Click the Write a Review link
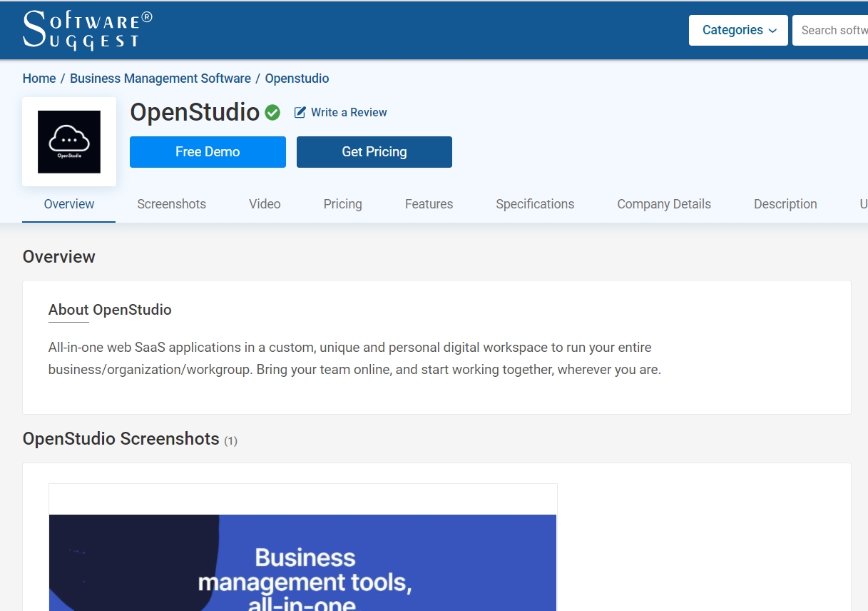Screen dimensions: 868x611 (x=341, y=112)
